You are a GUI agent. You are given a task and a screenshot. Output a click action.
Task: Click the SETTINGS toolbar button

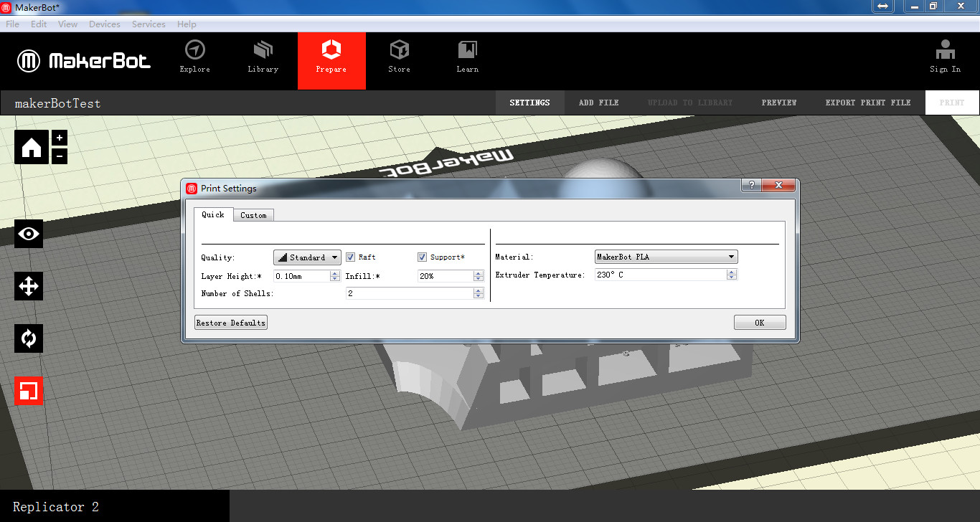tap(530, 103)
